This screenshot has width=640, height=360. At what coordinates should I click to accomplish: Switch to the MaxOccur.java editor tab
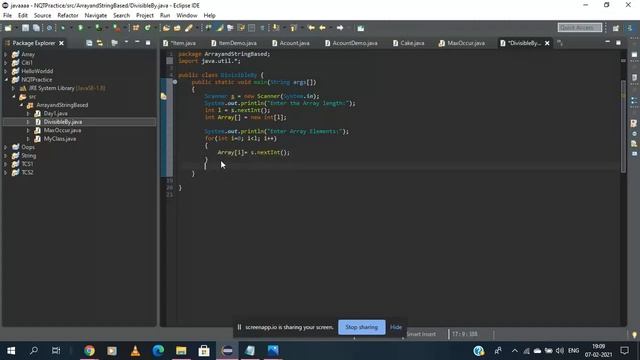[462, 43]
